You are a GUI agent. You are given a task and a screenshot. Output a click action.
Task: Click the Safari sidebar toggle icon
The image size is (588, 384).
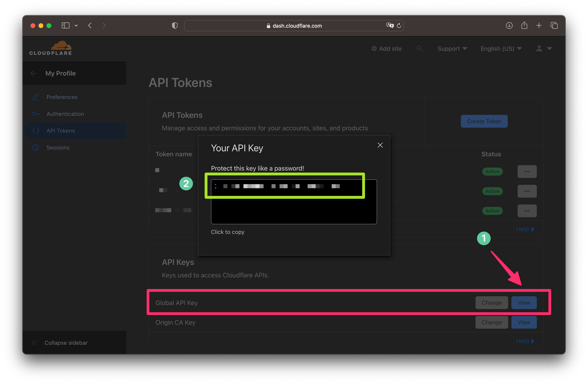tap(65, 26)
